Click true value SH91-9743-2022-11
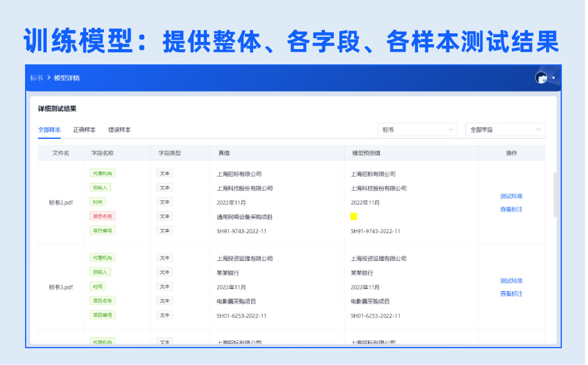The height and width of the screenshot is (365, 588). (x=243, y=232)
